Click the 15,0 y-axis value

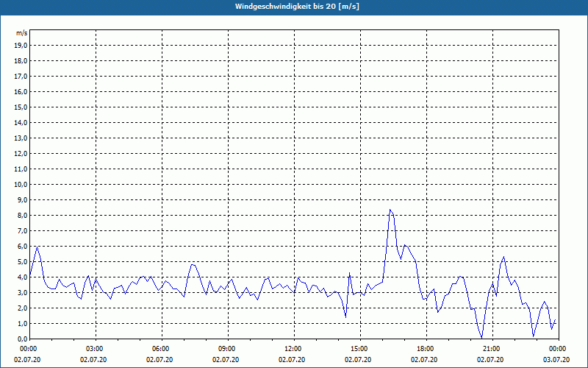[x=21, y=107]
